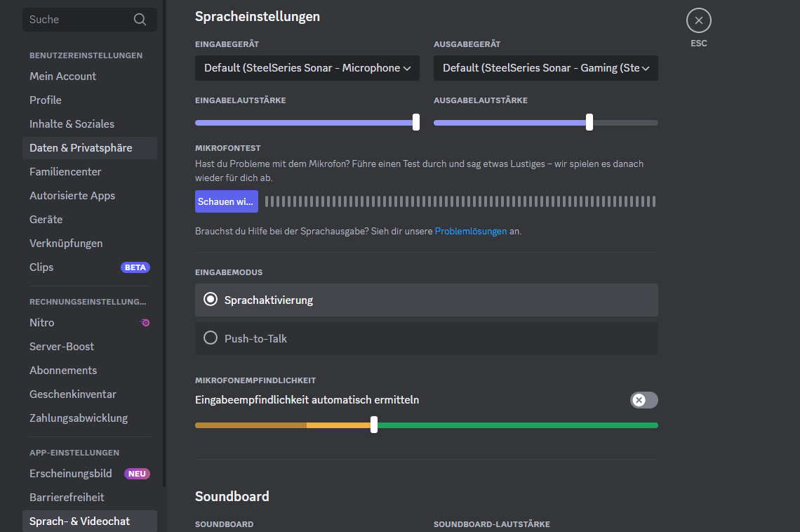This screenshot has width=800, height=532.
Task: Open the Ausgabegerät device dropdown
Action: pos(545,68)
